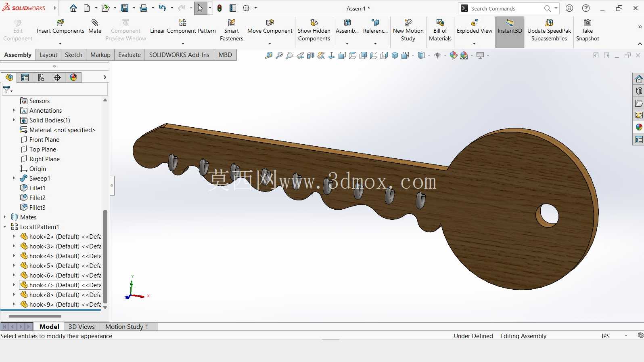Toggle Instant3D mode
This screenshot has width=644, height=362.
(x=510, y=32)
